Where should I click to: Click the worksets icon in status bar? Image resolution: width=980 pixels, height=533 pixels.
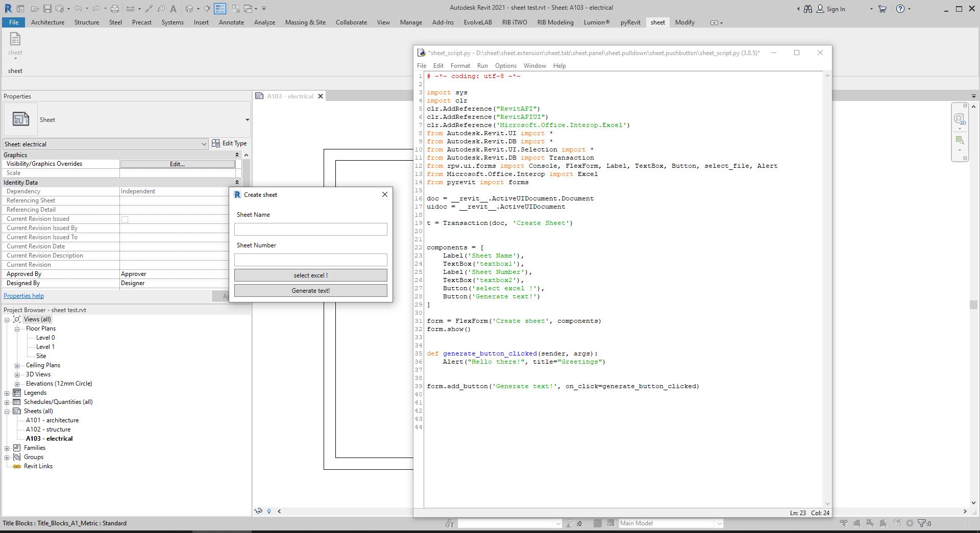click(x=450, y=523)
